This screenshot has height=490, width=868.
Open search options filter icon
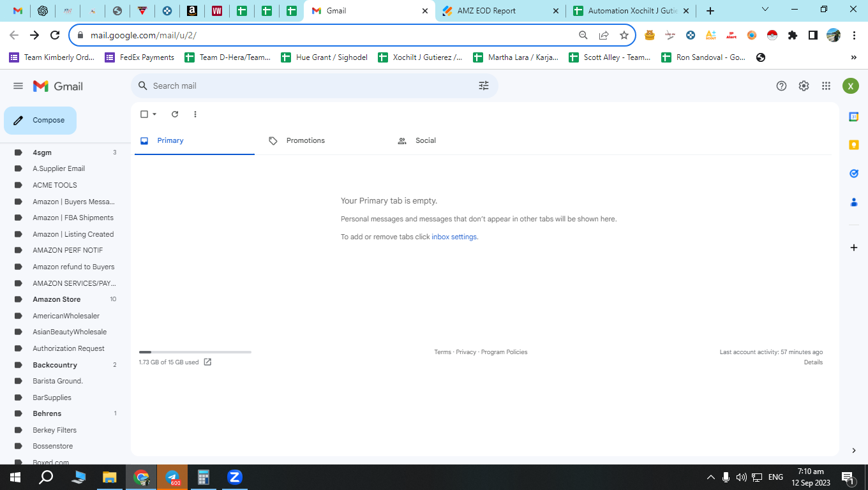484,85
